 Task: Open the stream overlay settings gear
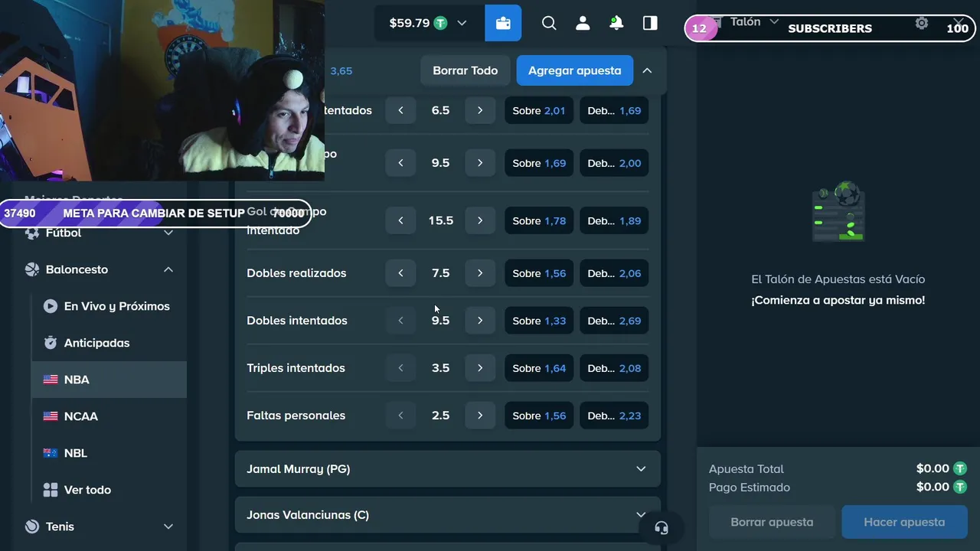tap(922, 23)
